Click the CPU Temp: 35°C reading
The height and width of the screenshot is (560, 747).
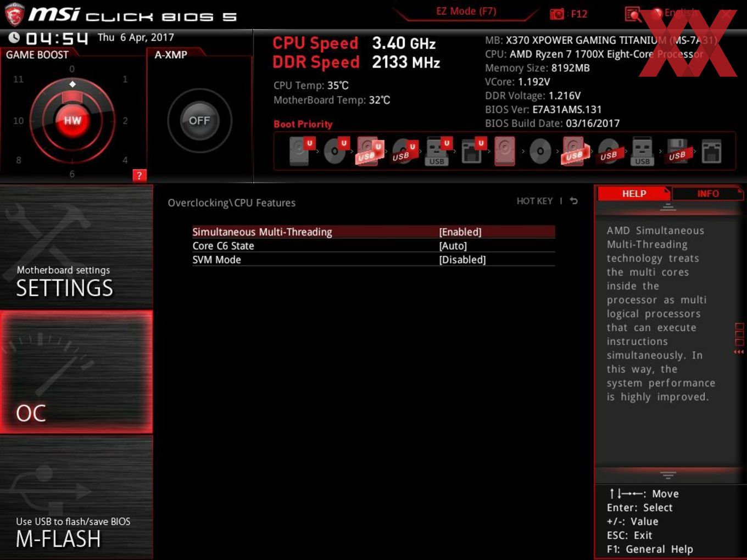tap(311, 86)
